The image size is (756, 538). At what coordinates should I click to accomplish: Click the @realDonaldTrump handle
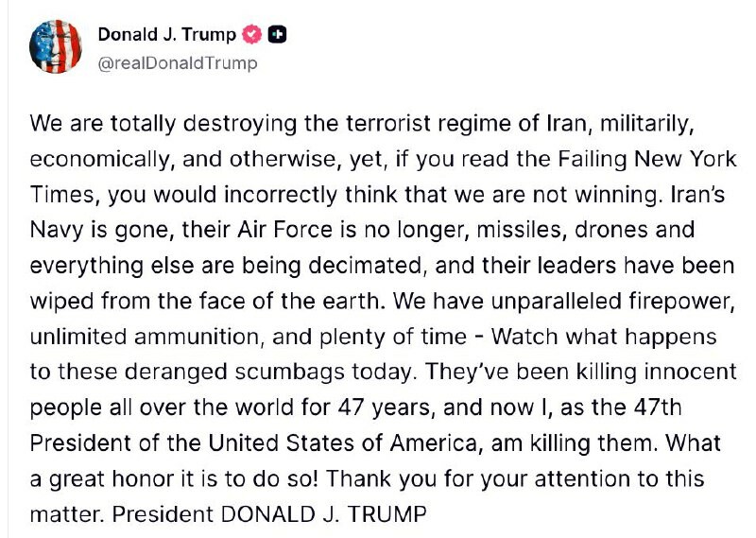[x=177, y=63]
